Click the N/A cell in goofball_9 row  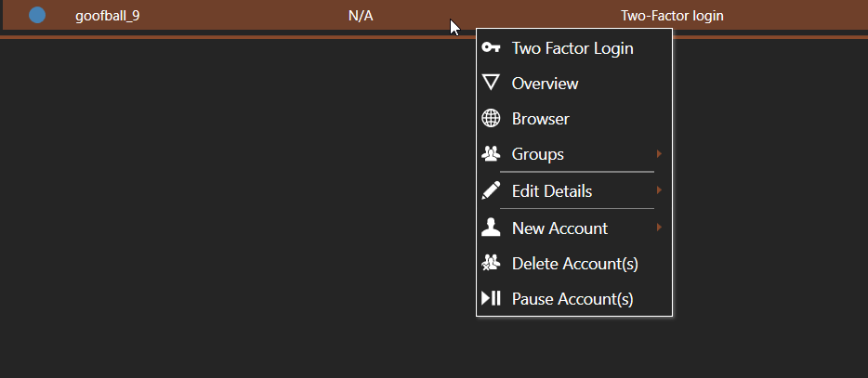pyautogui.click(x=361, y=16)
